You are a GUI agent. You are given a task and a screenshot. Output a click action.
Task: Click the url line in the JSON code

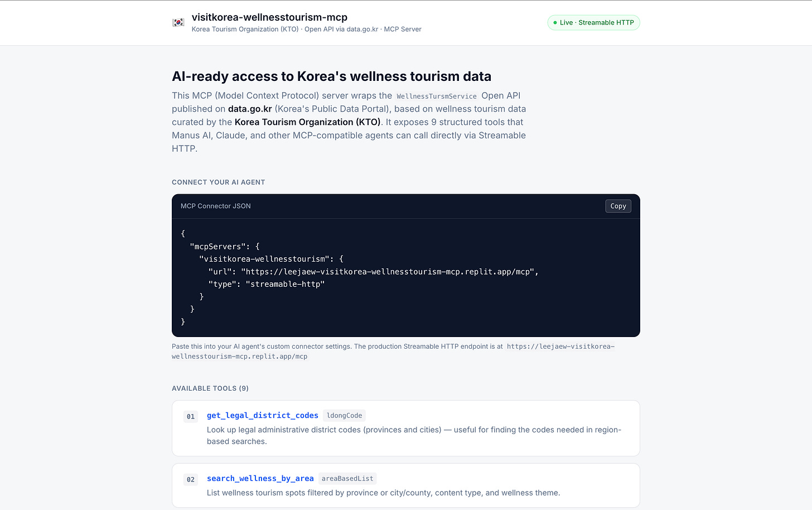click(x=373, y=272)
